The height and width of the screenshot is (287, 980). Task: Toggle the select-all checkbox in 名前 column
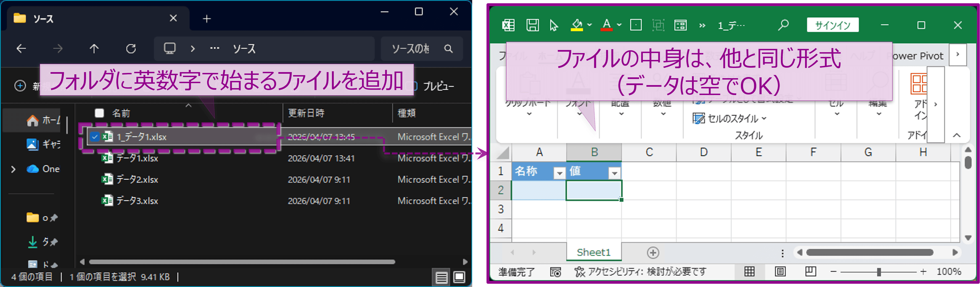[99, 113]
